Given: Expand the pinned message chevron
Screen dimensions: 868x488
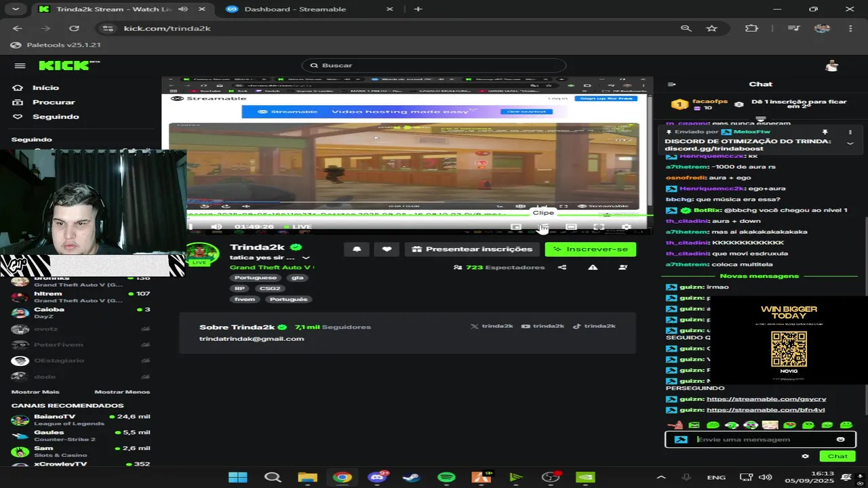Looking at the screenshot, I should coord(850,144).
